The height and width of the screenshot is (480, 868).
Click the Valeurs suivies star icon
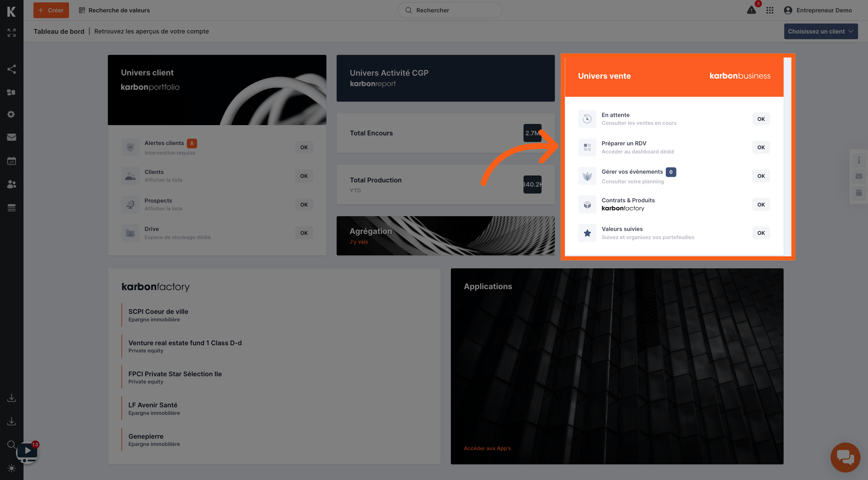pos(587,233)
